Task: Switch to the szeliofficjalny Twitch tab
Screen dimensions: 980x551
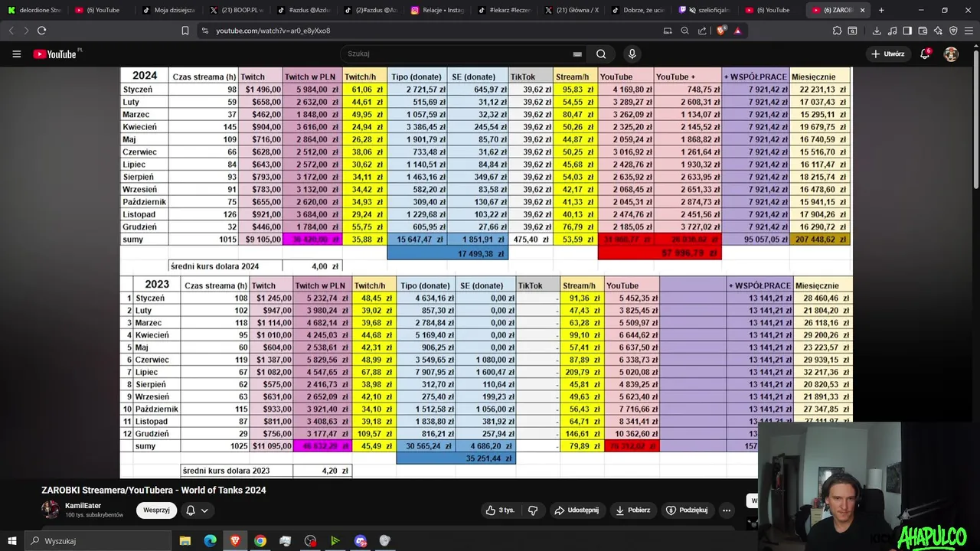Action: tap(707, 10)
